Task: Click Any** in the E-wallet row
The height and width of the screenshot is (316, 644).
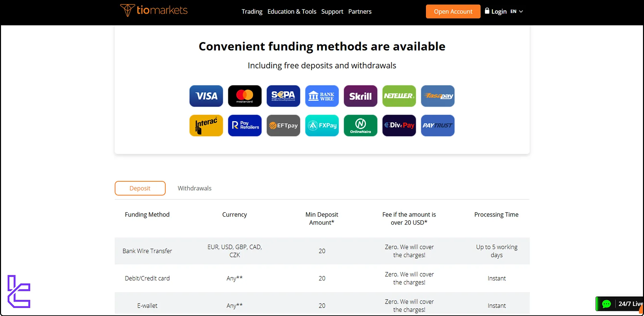Action: click(x=234, y=306)
